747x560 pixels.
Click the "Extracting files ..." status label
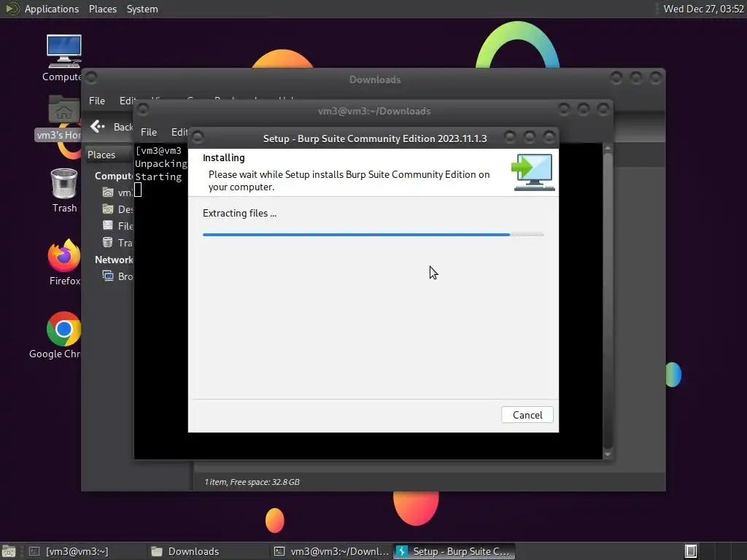(239, 214)
